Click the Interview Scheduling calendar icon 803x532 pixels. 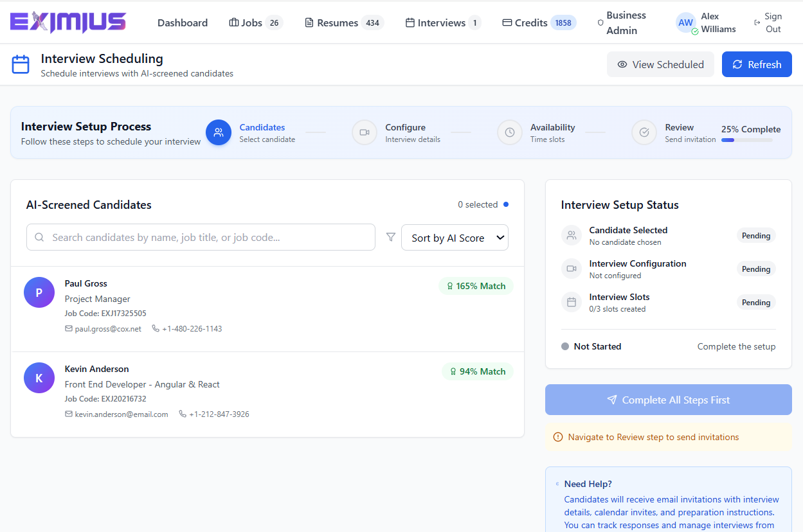click(21, 64)
